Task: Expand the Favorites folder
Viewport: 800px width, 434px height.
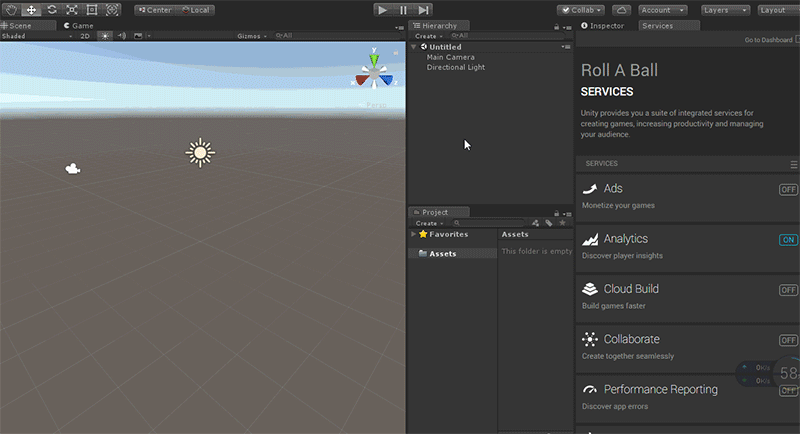Action: 413,234
